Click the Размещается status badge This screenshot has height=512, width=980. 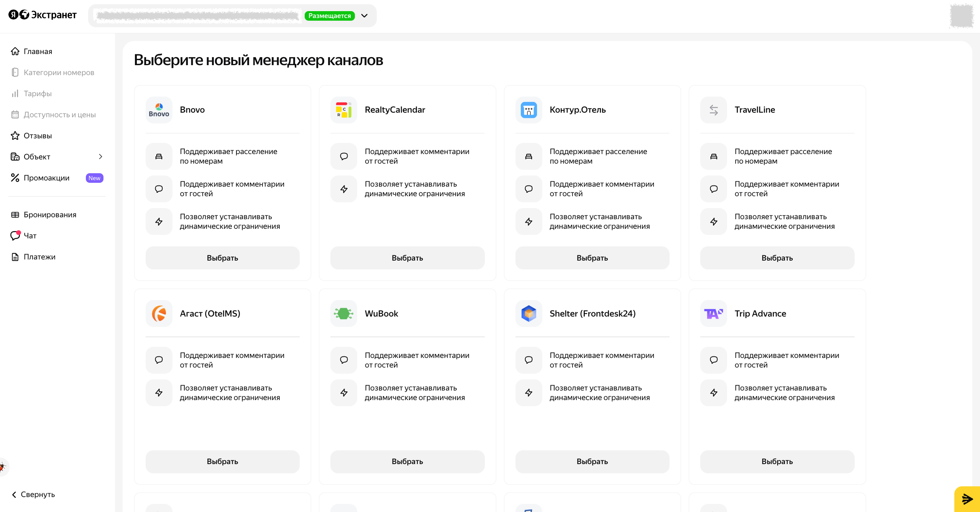[x=330, y=16]
